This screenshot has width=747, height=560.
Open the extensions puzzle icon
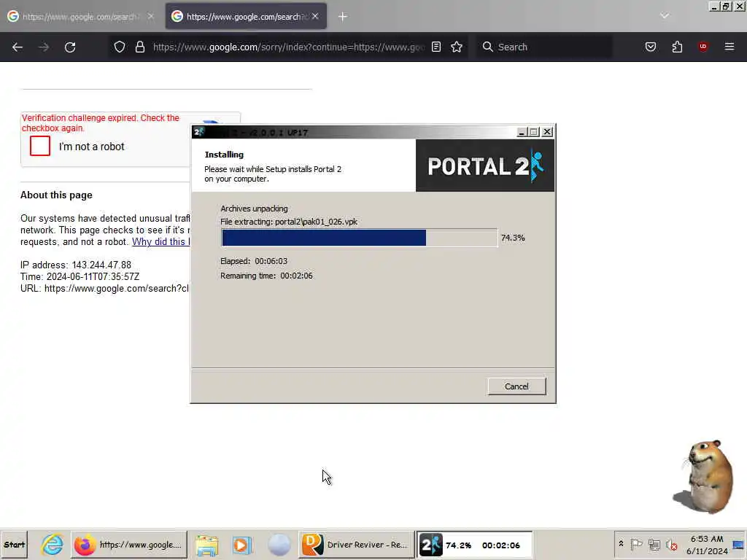coord(677,47)
